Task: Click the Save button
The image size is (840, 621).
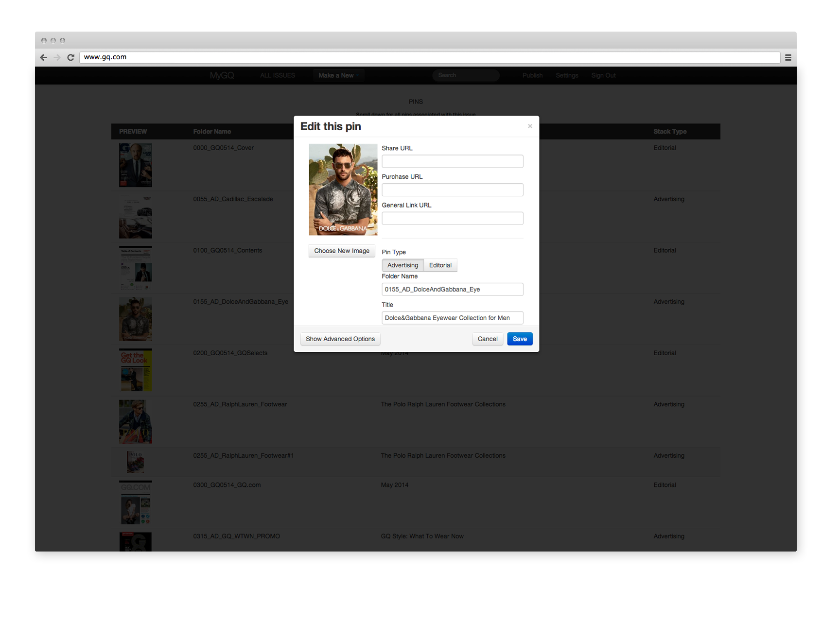Action: point(519,339)
